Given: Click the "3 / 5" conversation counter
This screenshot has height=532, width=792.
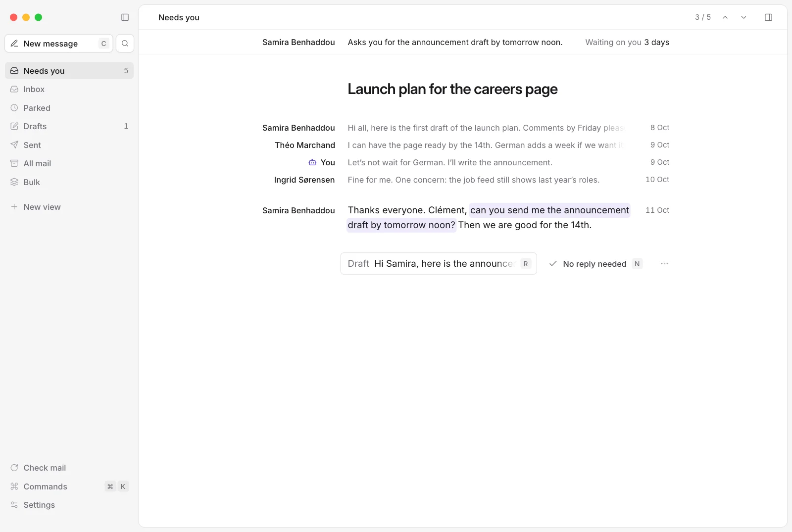Looking at the screenshot, I should point(703,17).
